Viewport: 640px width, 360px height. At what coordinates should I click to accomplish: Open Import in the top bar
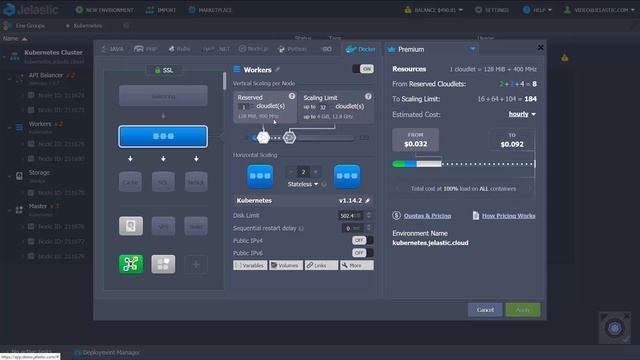pyautogui.click(x=161, y=10)
